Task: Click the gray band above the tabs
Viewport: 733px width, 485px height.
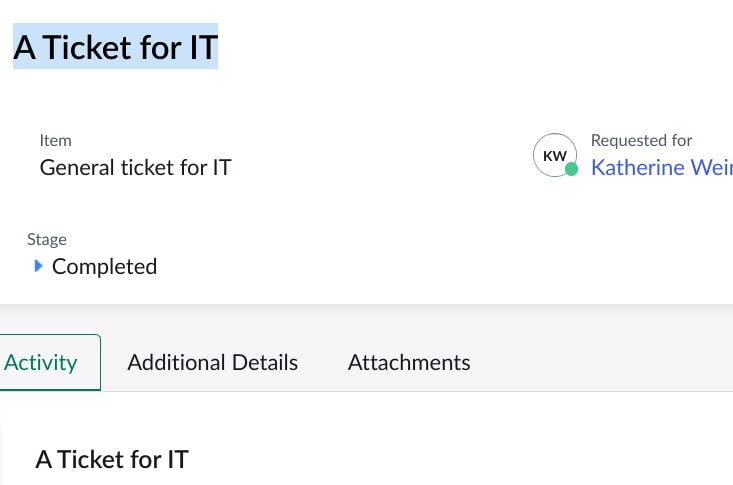Action: [x=366, y=319]
